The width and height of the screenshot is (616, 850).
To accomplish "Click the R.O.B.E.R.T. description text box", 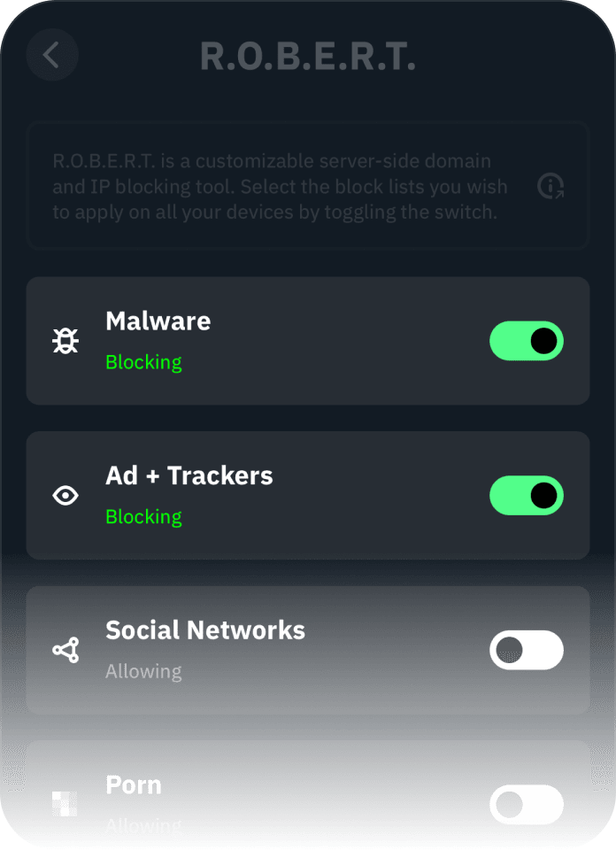I will 281,187.
